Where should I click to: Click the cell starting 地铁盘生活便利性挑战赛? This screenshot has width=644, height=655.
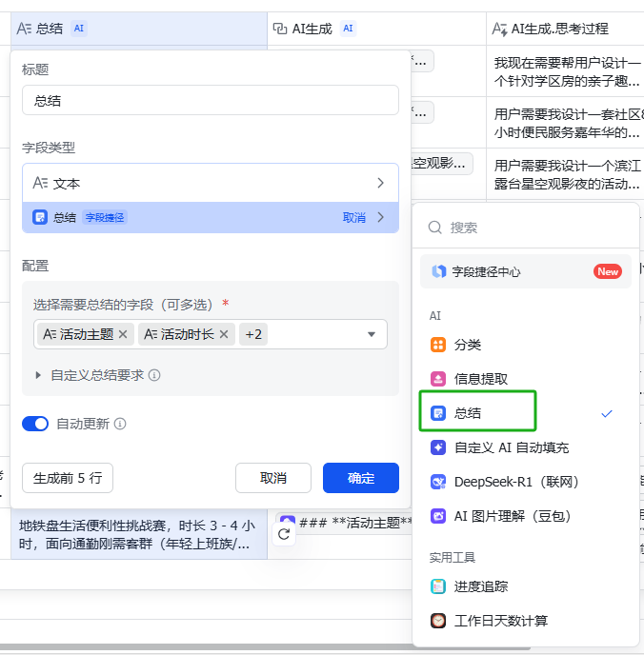click(x=139, y=534)
